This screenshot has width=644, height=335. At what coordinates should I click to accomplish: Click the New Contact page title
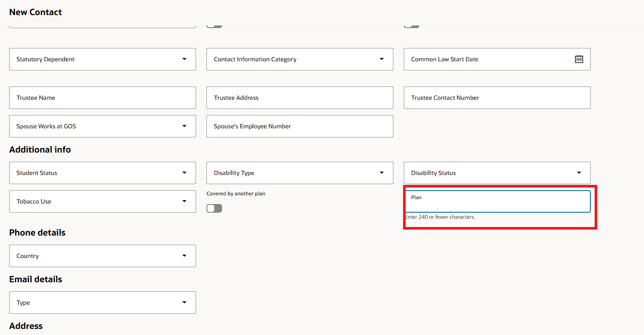coord(35,12)
